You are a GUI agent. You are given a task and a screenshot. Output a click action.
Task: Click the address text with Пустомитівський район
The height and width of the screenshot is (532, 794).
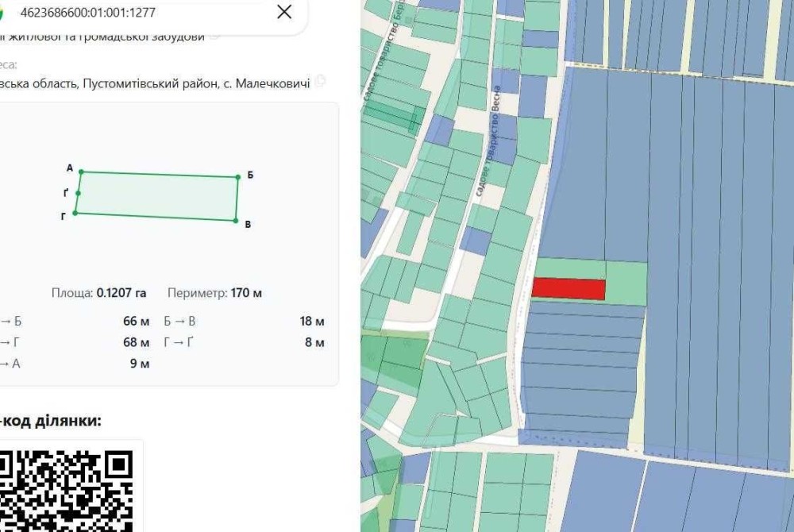pyautogui.click(x=155, y=83)
